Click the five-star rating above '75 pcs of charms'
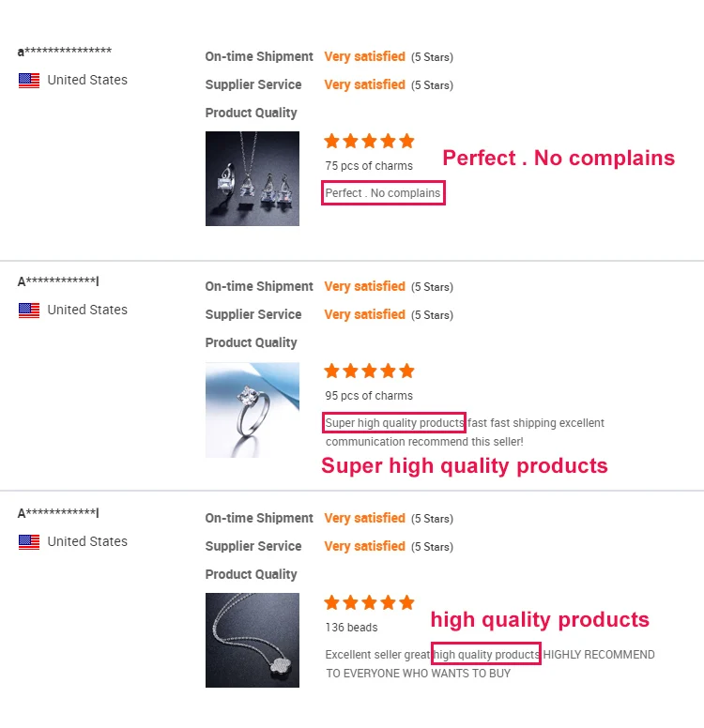This screenshot has width=704, height=728. point(369,142)
